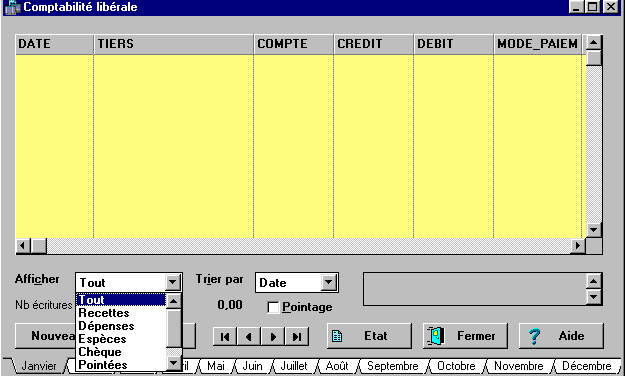Switch to the Septembre tab
This screenshot has width=625, height=376.
coord(393,366)
